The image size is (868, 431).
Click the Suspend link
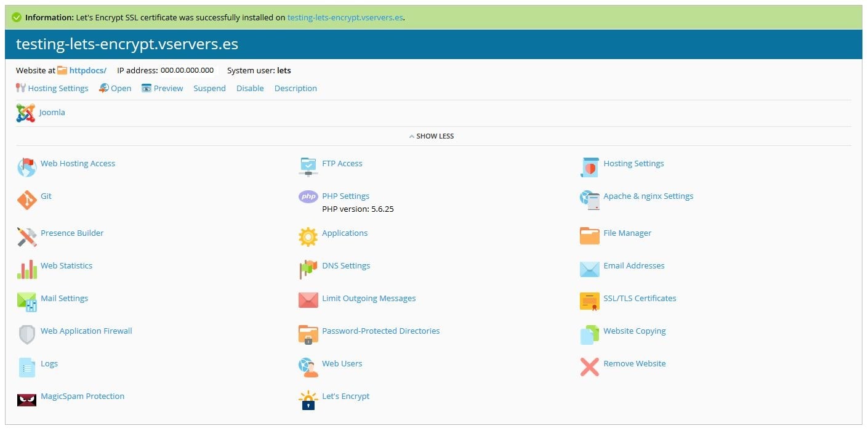click(209, 88)
